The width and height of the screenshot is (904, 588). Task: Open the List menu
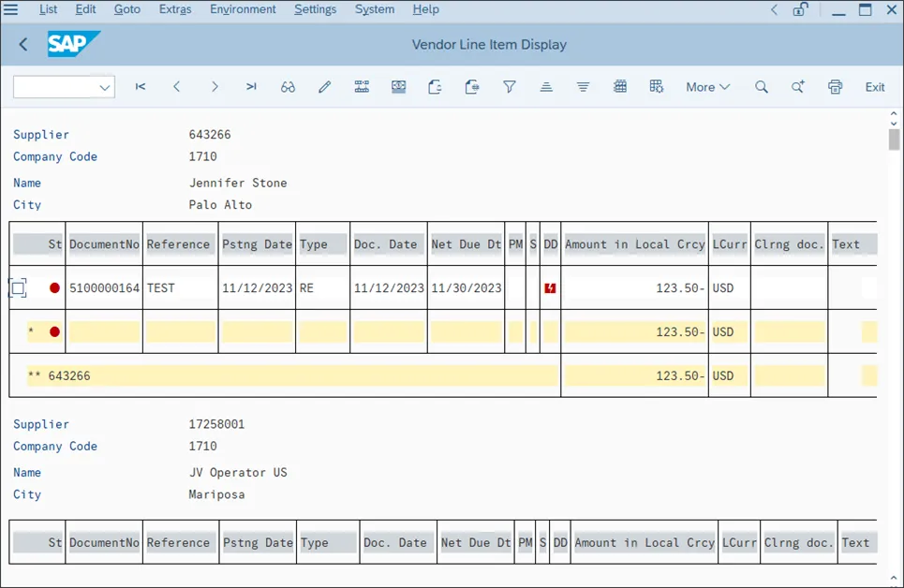coord(49,9)
